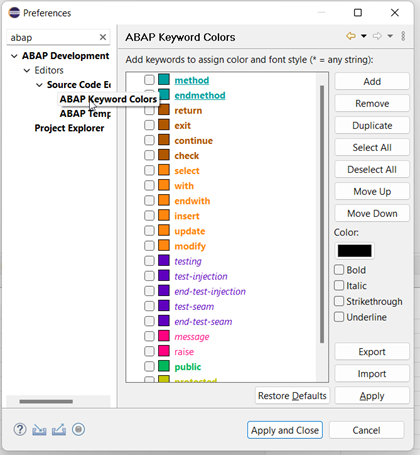Click Select All button
Viewport: 420px width, 455px height.
pyautogui.click(x=372, y=147)
